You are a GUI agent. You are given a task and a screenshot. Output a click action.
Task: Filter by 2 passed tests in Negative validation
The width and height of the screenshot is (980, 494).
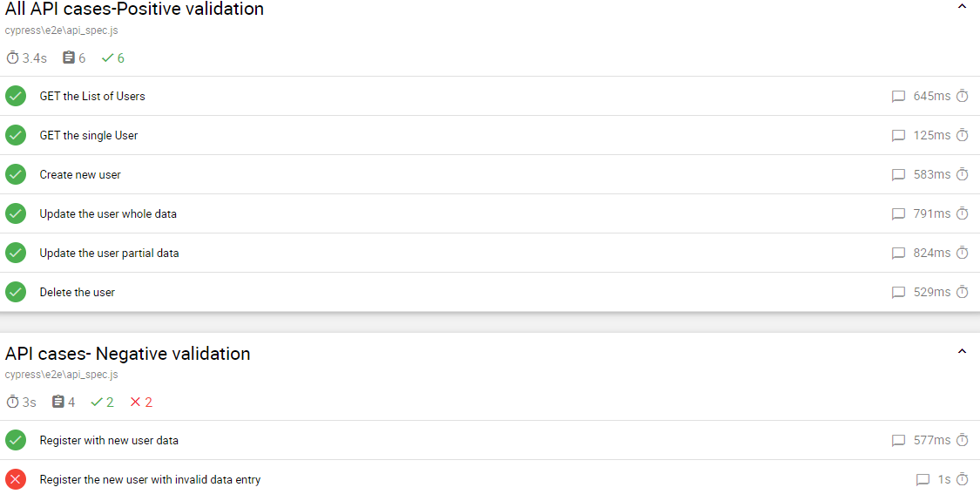pos(103,402)
